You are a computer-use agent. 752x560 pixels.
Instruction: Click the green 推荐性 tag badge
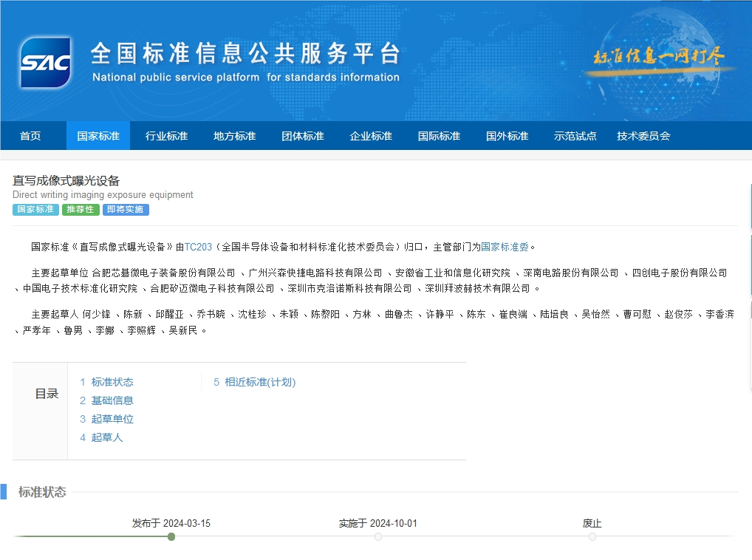81,209
